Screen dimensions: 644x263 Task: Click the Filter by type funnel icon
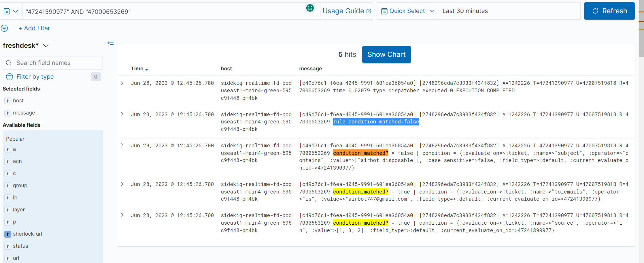click(10, 77)
